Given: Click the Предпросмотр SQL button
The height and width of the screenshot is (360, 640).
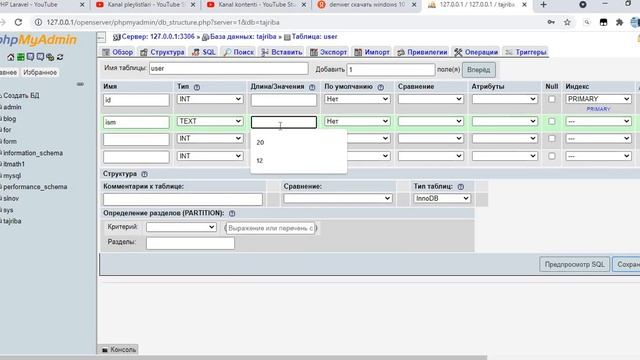Looking at the screenshot, I should tap(574, 264).
